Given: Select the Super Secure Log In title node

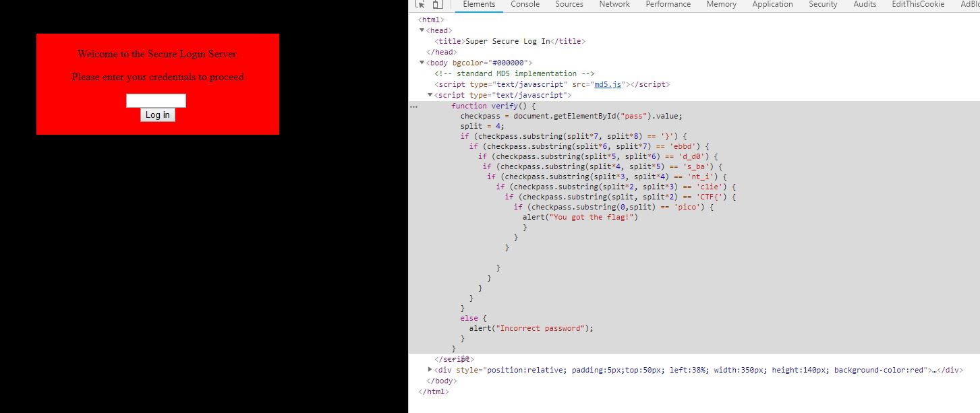Looking at the screenshot, I should (x=510, y=41).
